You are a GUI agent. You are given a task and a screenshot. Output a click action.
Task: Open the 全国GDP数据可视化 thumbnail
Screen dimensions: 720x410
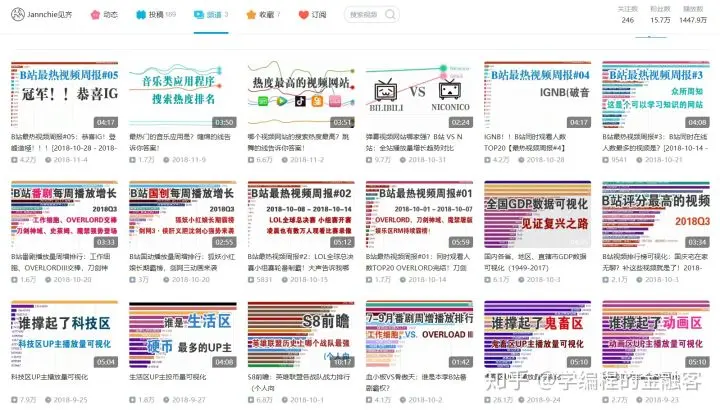[538, 215]
